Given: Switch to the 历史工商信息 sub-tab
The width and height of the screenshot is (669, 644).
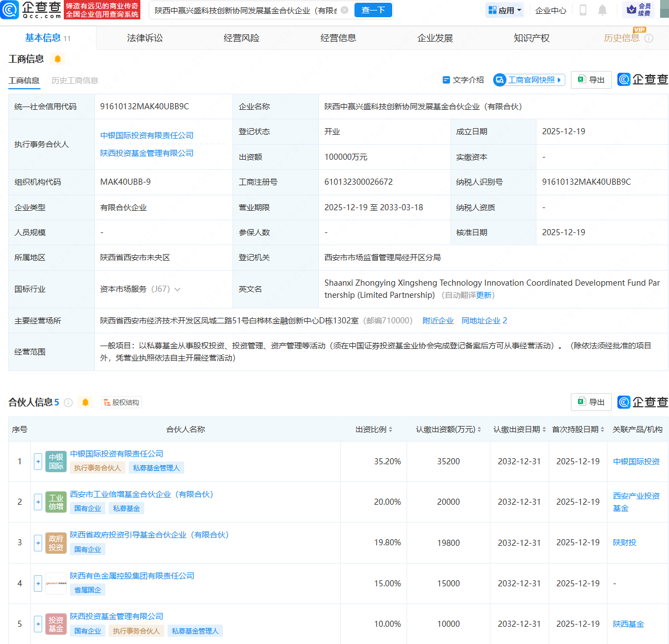Looking at the screenshot, I should (74, 80).
